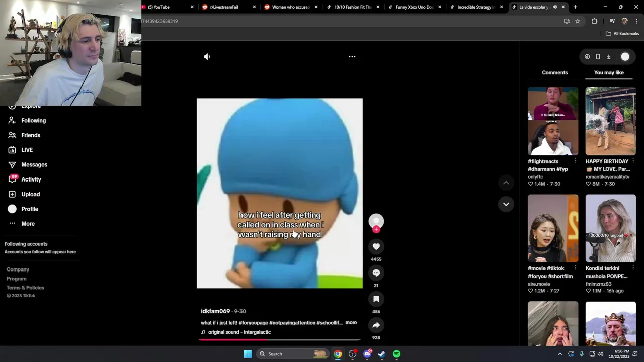Screen dimensions: 644x362
Task: Bookmark the video with 456 saves
Action: [376, 299]
